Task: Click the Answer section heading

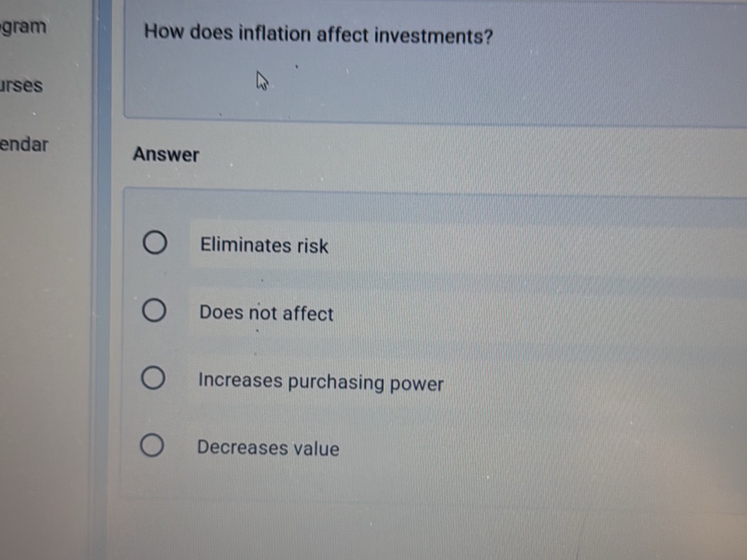Action: (166, 154)
